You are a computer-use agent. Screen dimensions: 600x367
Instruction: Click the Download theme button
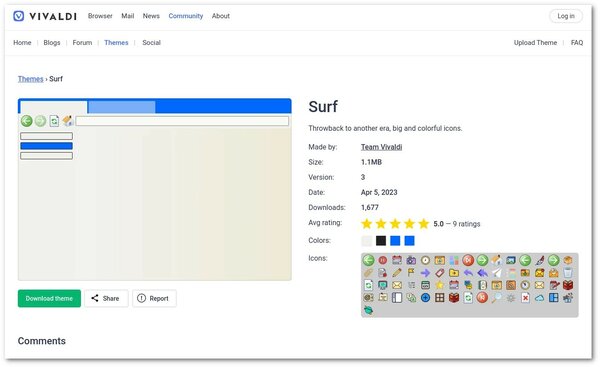[x=49, y=298]
